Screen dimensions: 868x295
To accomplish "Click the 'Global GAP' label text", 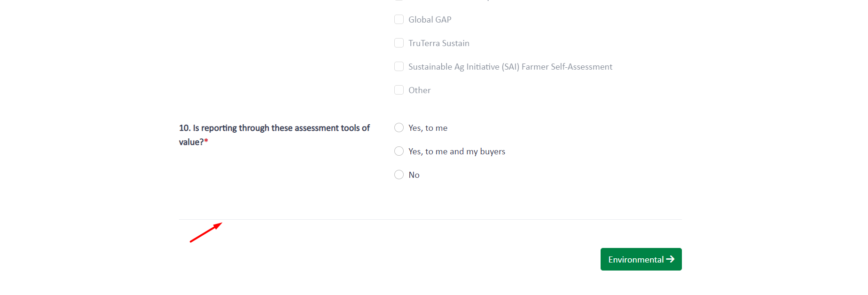I will coord(430,20).
